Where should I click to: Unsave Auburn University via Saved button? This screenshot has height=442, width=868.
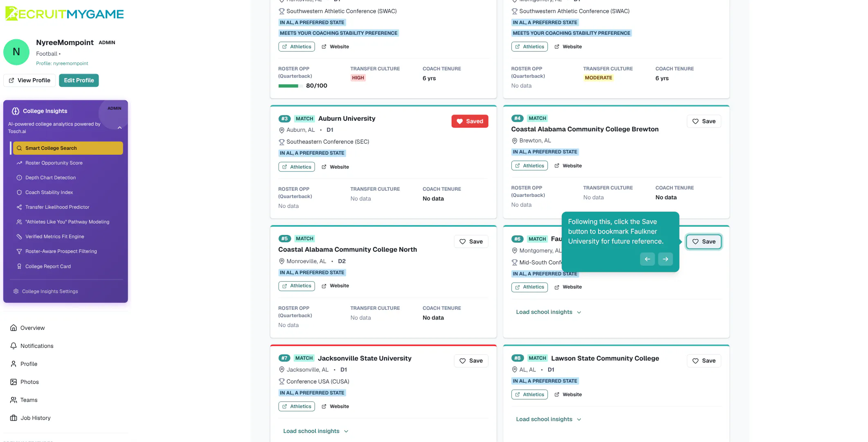(x=470, y=121)
